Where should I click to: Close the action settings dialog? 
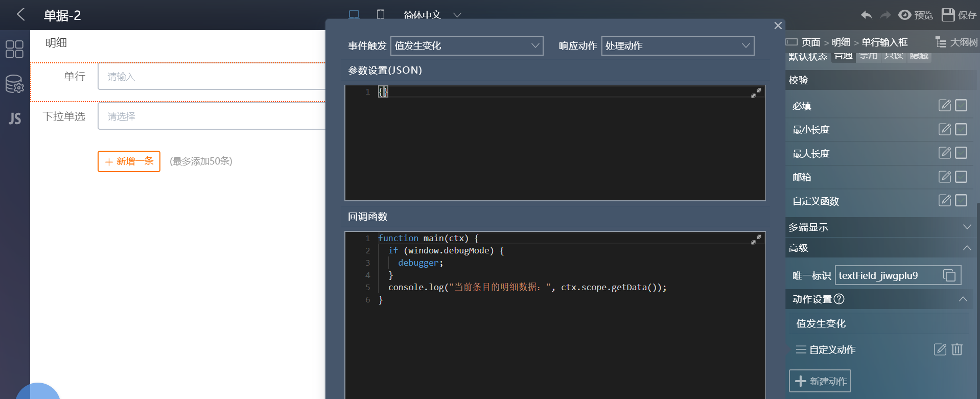pos(778,26)
